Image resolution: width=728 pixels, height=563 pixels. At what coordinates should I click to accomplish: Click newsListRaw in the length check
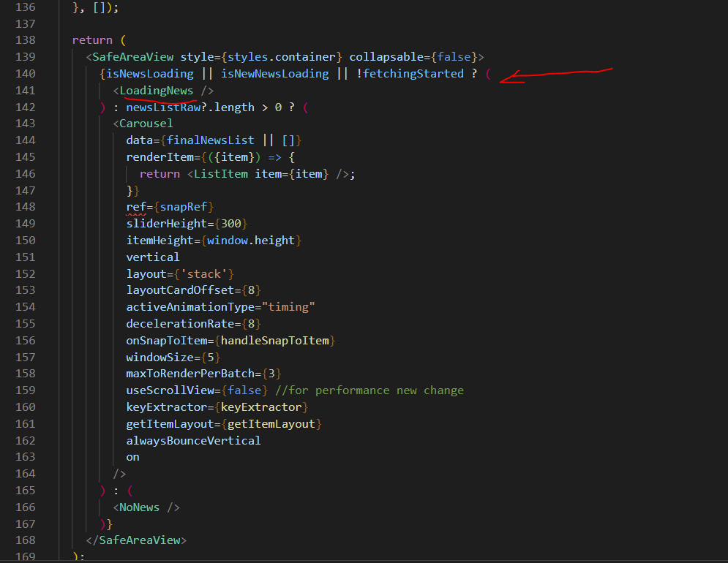pos(163,107)
